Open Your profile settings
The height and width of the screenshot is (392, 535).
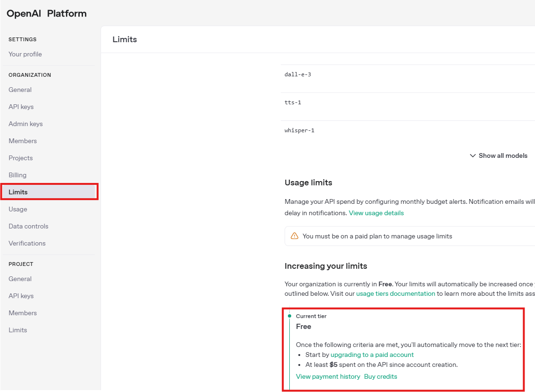[x=25, y=54]
